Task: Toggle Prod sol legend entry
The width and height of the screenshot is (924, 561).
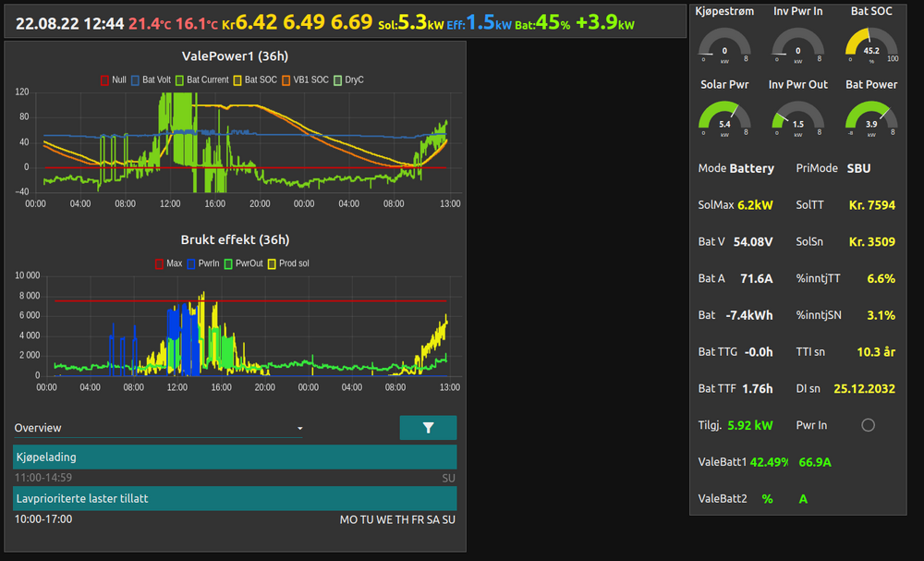Action: [289, 263]
